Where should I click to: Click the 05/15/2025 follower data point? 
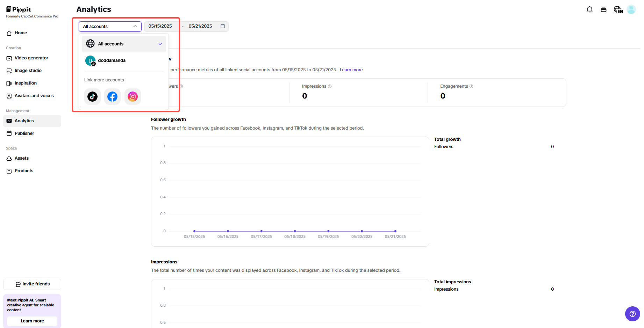(x=194, y=231)
